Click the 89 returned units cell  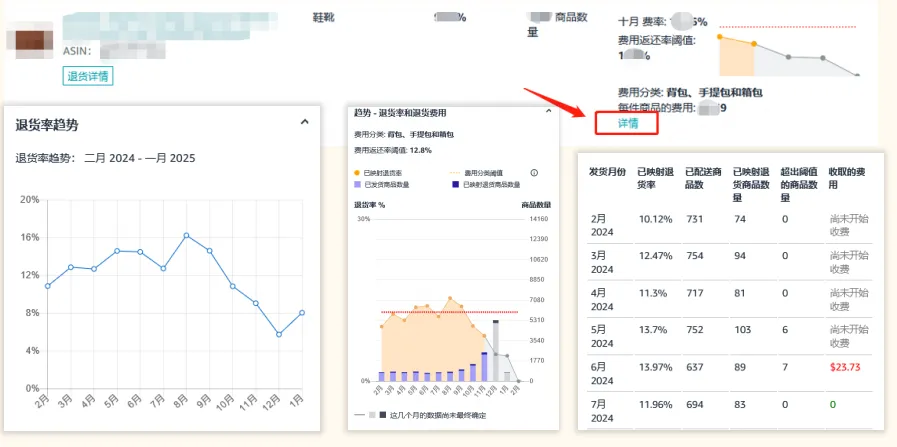point(740,367)
